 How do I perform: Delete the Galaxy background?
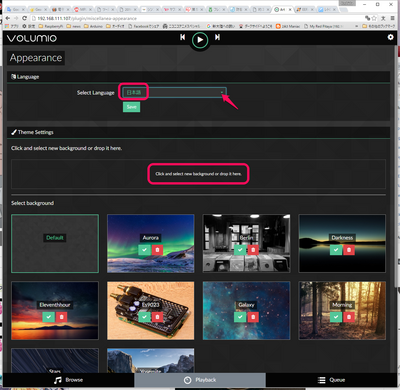(253, 317)
